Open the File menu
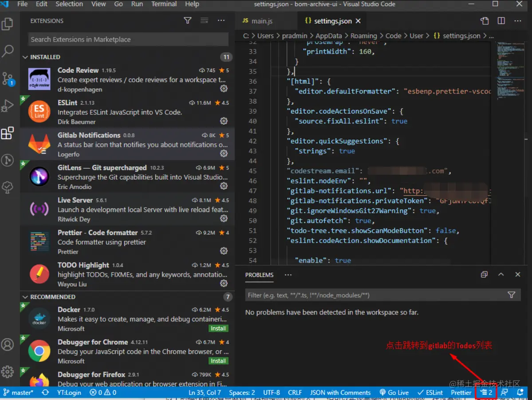 click(22, 4)
